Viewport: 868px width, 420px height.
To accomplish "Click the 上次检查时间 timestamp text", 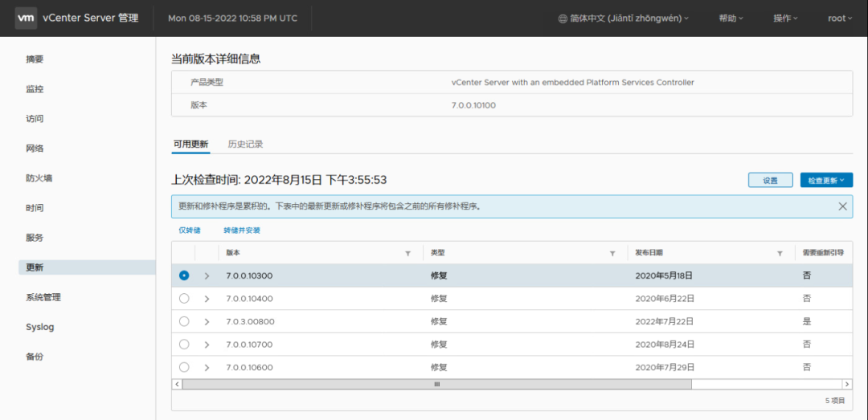I will point(280,179).
